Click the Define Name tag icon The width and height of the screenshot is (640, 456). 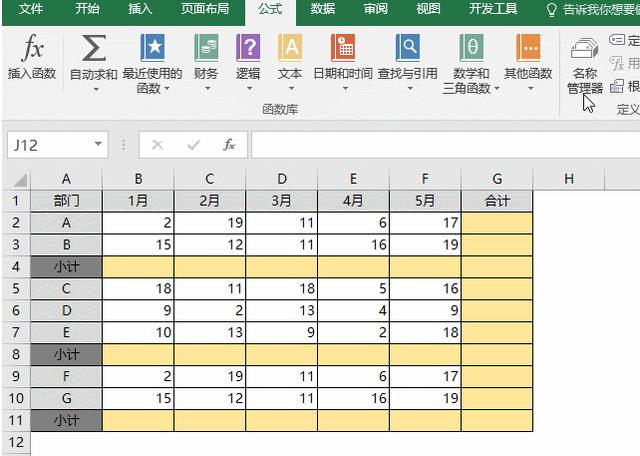(617, 40)
